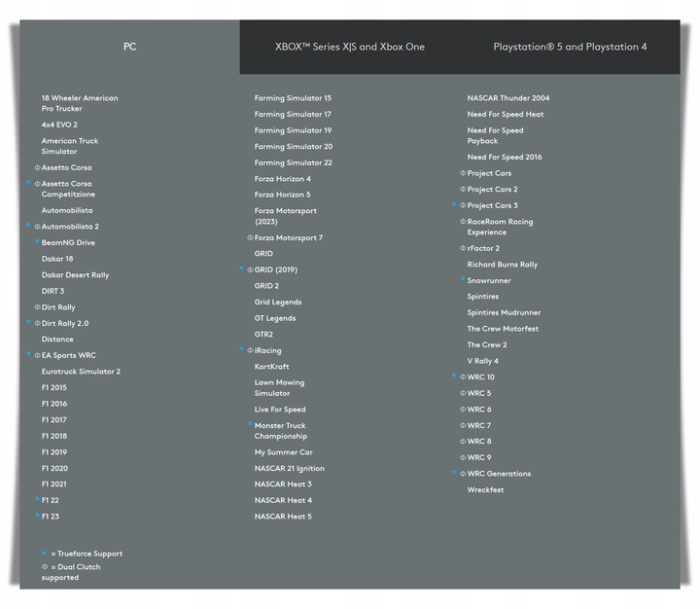Select Wreckfest in the game list

(485, 490)
